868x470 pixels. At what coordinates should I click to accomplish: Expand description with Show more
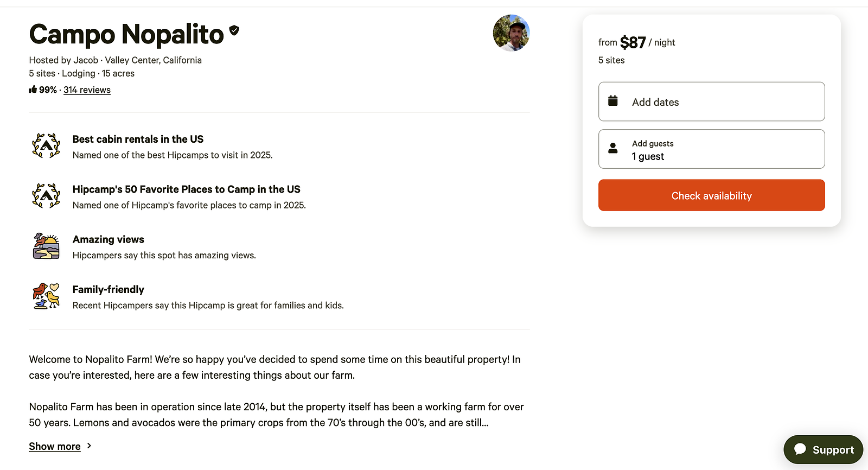pos(55,447)
